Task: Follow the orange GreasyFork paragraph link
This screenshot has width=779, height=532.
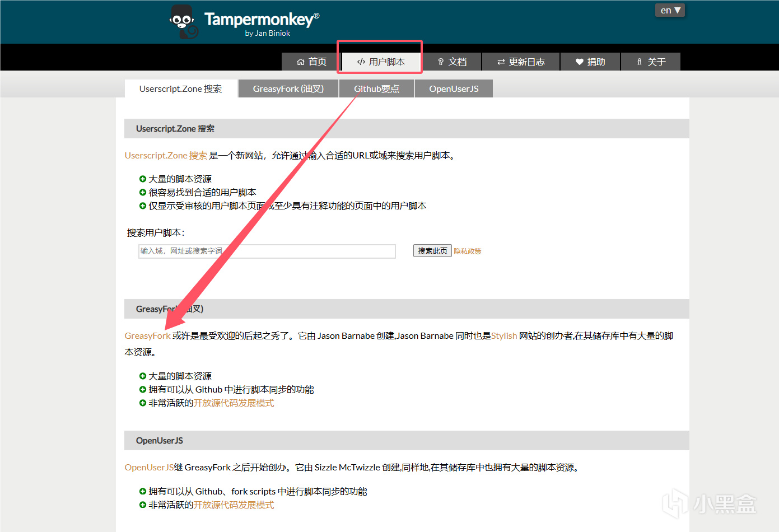Action: point(147,336)
